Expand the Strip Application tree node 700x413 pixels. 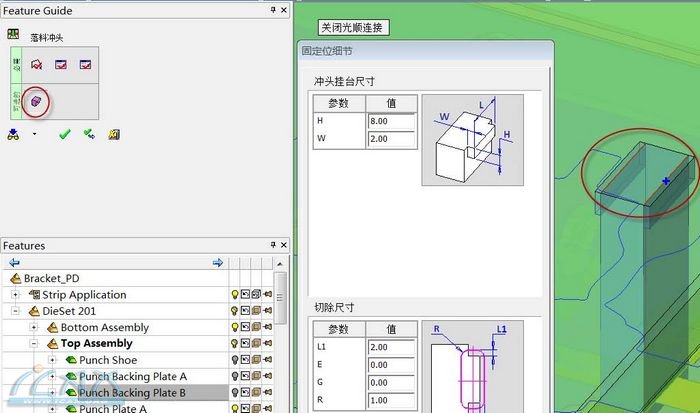(16, 295)
